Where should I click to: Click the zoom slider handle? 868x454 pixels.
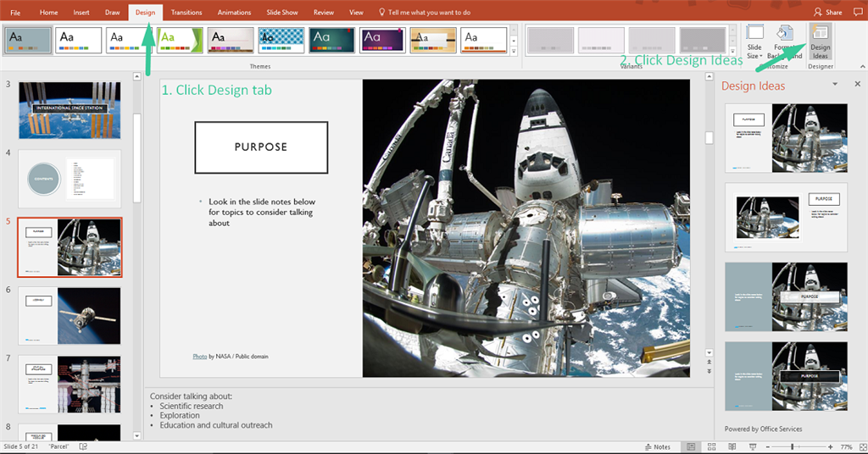tap(793, 447)
